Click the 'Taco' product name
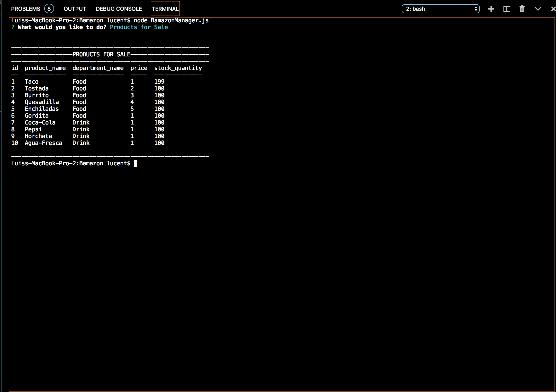Viewport: 556px width, 392px height. click(31, 82)
